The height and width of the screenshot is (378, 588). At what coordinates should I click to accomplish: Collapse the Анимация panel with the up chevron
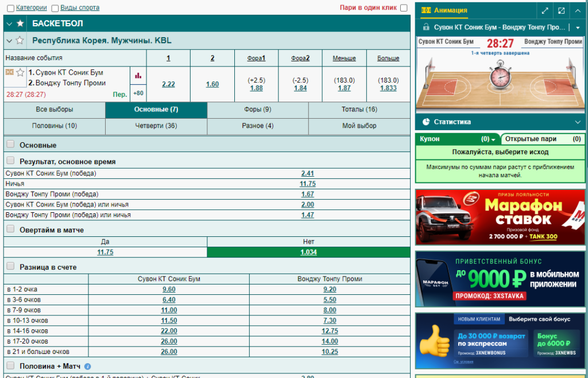click(578, 10)
